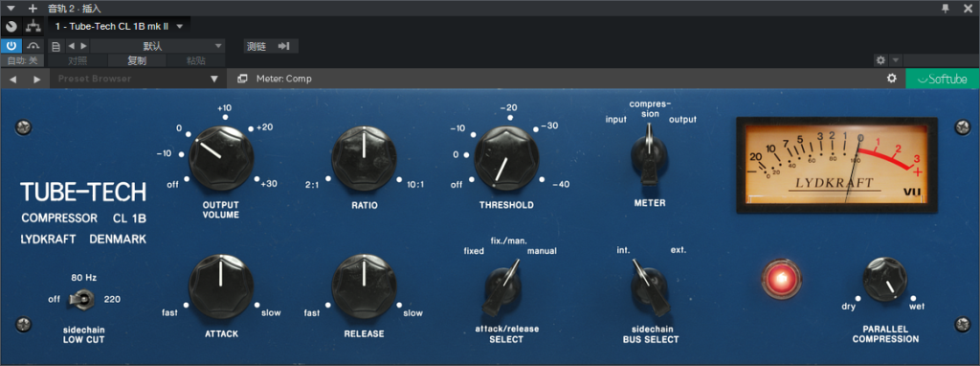Click the window icon beside Meter: Comp
Image resolution: width=980 pixels, height=366 pixels.
pyautogui.click(x=242, y=79)
